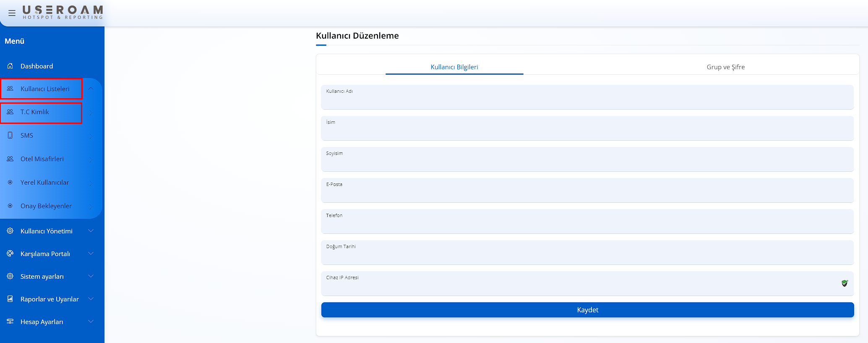Expand the Onay Bekleyenler arrow

point(91,206)
